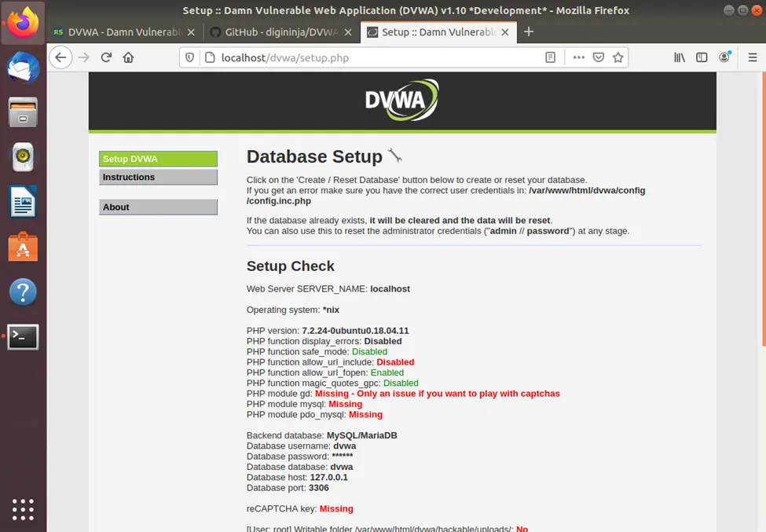Close the 'DVWA - Damn Vulnerable' tab

coord(192,32)
